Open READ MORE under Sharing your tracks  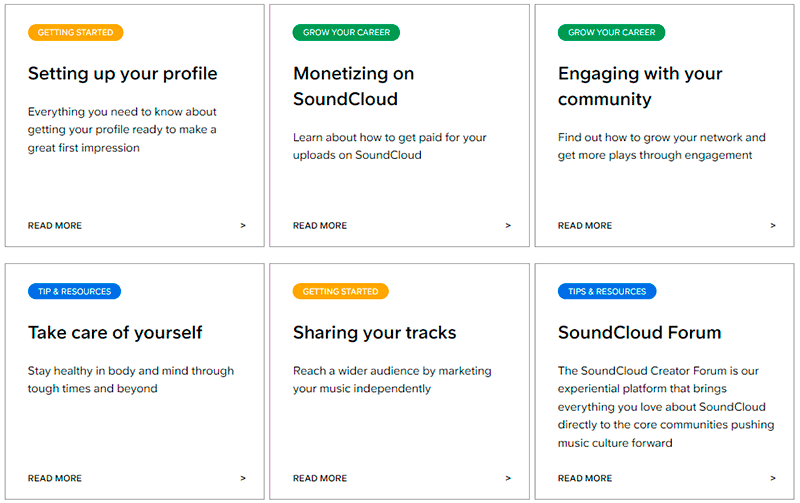point(320,479)
